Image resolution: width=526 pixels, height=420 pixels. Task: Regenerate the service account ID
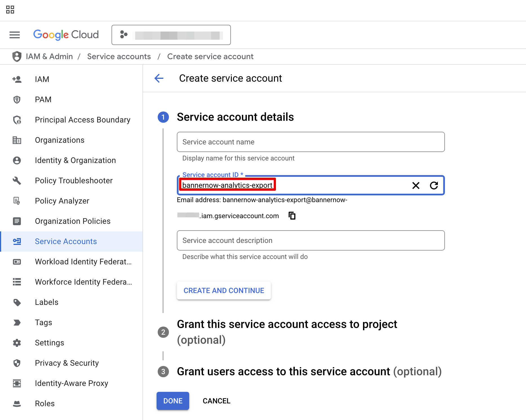[x=434, y=186]
